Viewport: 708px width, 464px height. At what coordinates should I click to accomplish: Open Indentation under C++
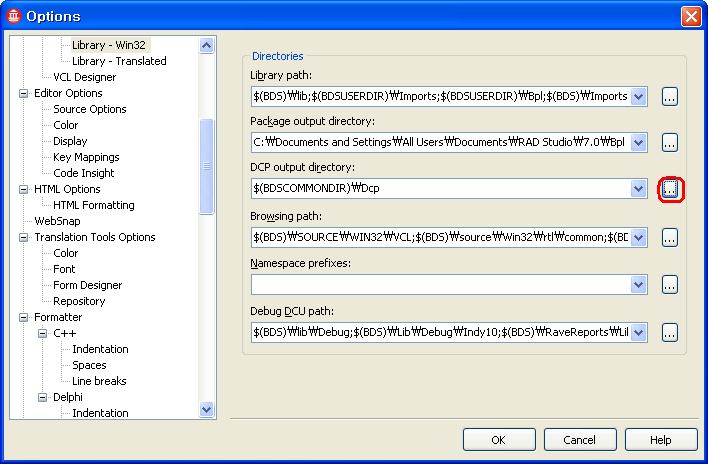point(100,349)
